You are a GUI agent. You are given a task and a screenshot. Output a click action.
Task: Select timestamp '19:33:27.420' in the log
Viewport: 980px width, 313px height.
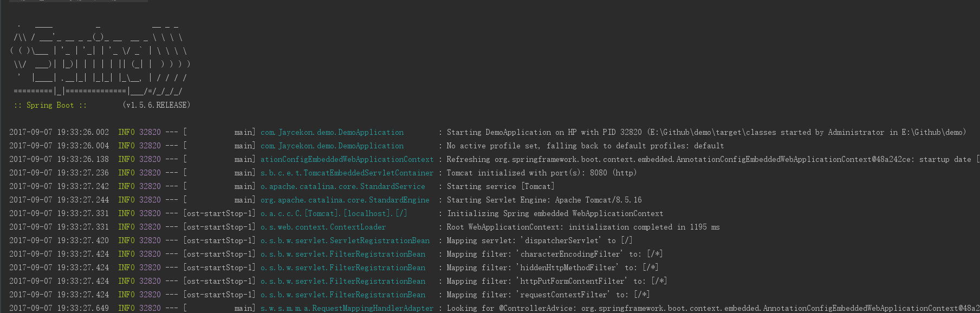83,240
